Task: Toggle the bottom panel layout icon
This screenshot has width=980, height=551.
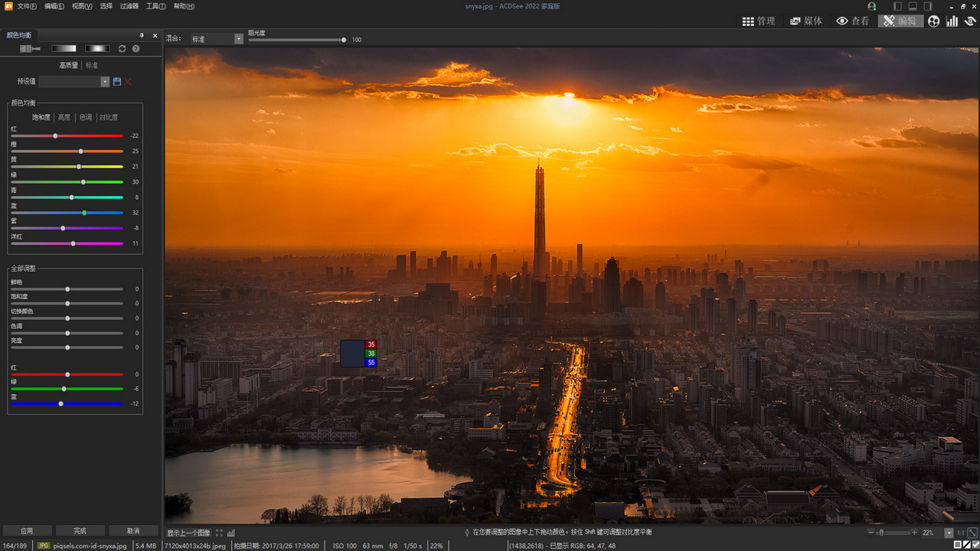Action: (913, 6)
